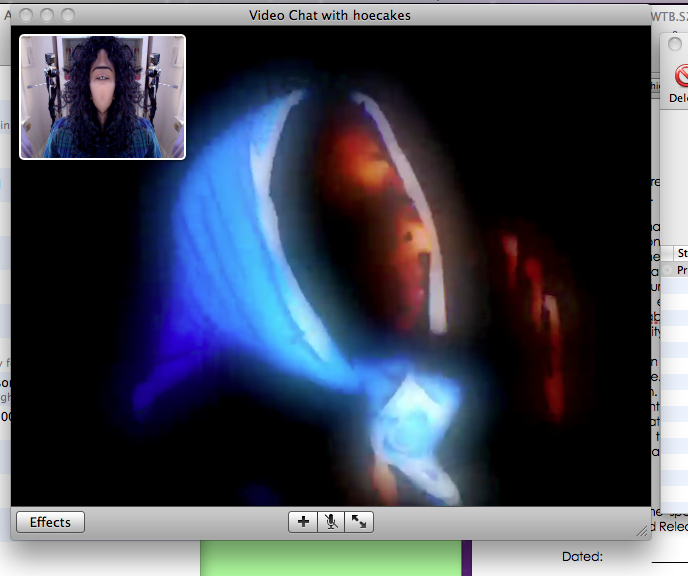Grab the window resize grip corner

641,531
